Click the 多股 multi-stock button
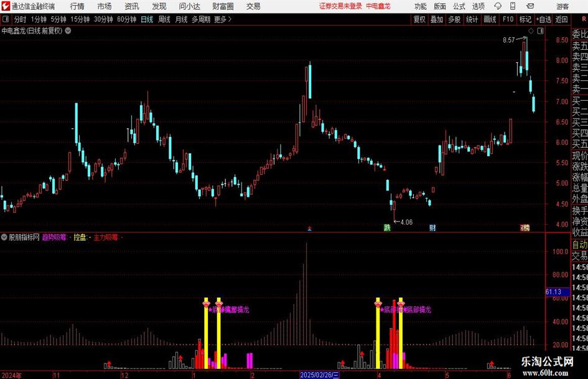588x379 pixels. 454,19
